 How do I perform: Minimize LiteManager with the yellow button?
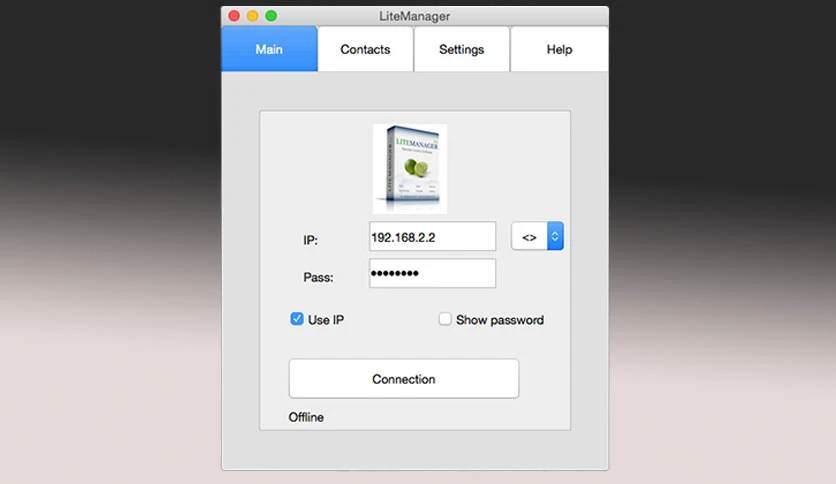[x=253, y=16]
